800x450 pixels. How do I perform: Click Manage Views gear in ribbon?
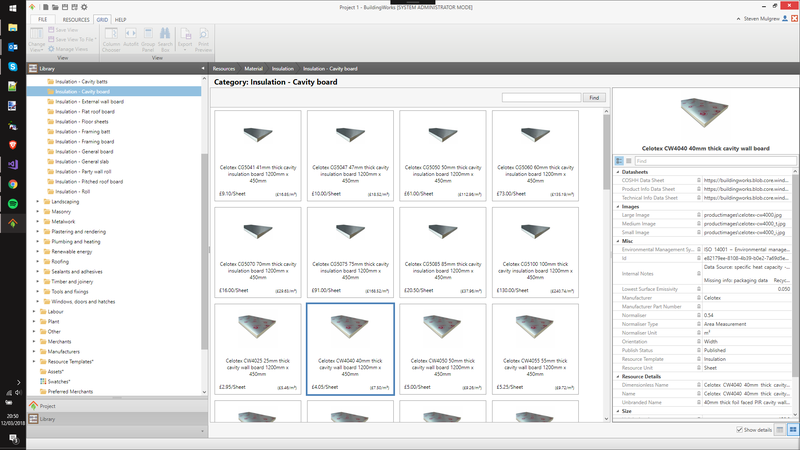(x=68, y=49)
